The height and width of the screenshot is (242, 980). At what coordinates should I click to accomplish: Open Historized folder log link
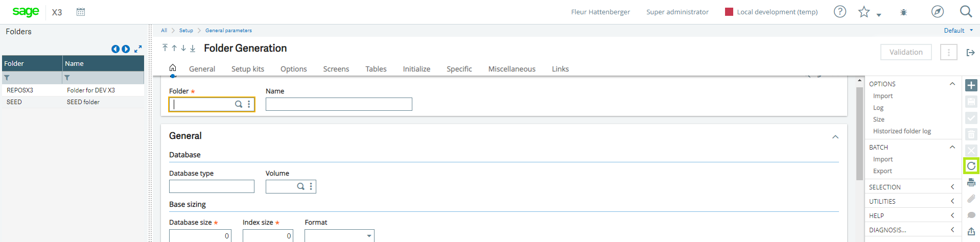(902, 131)
